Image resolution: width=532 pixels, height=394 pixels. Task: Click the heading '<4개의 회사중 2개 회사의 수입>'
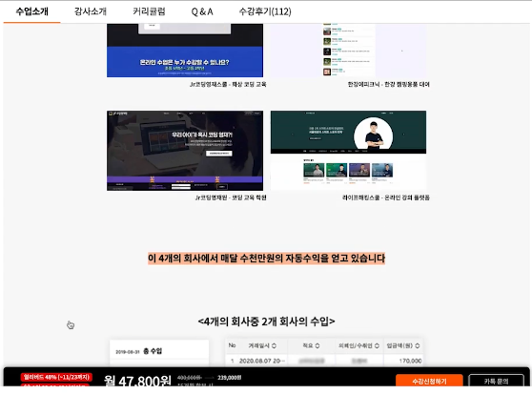266,321
